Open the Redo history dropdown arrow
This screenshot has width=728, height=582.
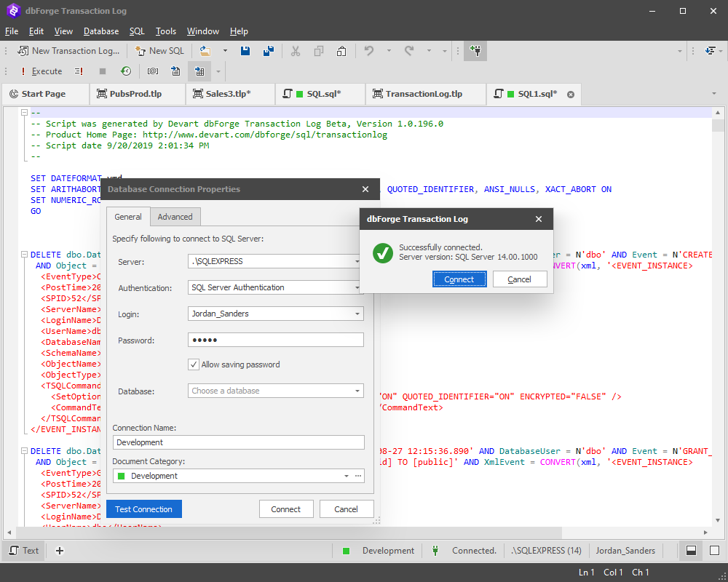pos(429,51)
